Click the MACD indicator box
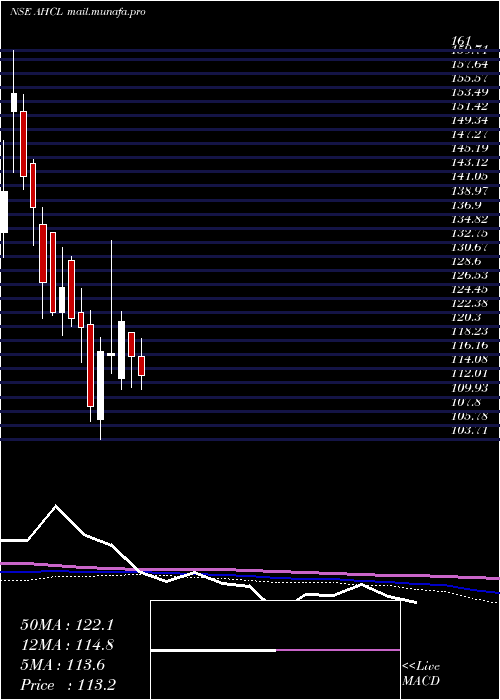 (275, 650)
